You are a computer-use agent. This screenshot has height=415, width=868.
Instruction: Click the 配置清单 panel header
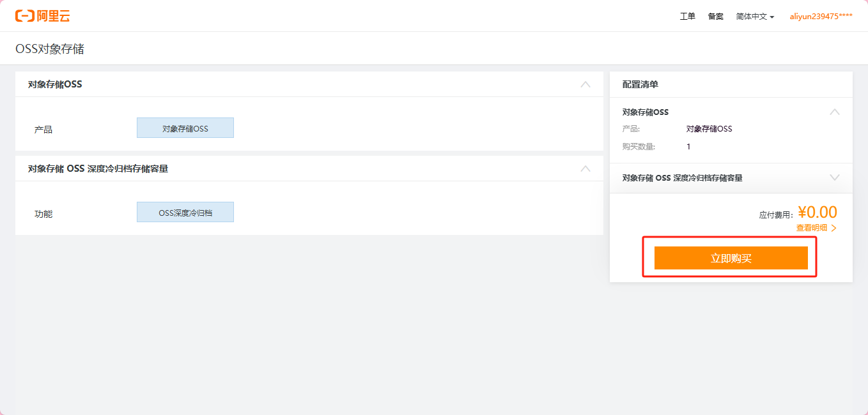640,84
